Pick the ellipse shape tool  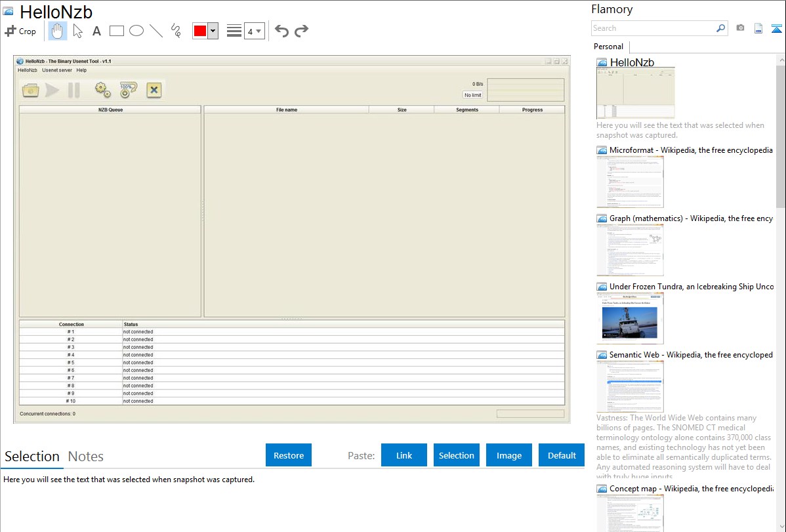[136, 31]
